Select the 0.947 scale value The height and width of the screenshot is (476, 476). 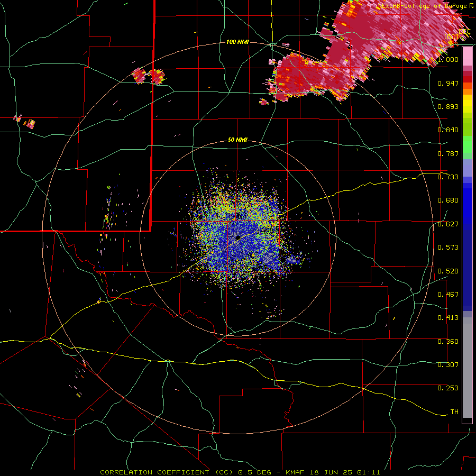pos(448,83)
